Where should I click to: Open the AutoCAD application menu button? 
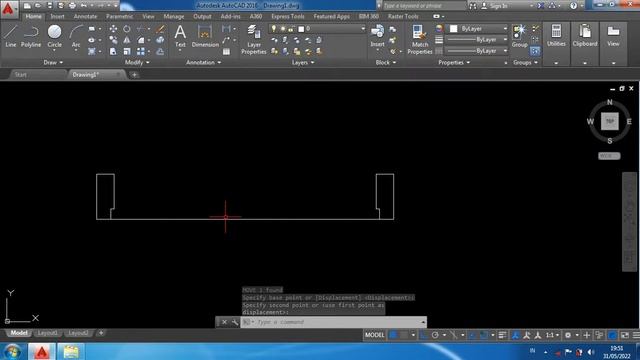pyautogui.click(x=8, y=8)
